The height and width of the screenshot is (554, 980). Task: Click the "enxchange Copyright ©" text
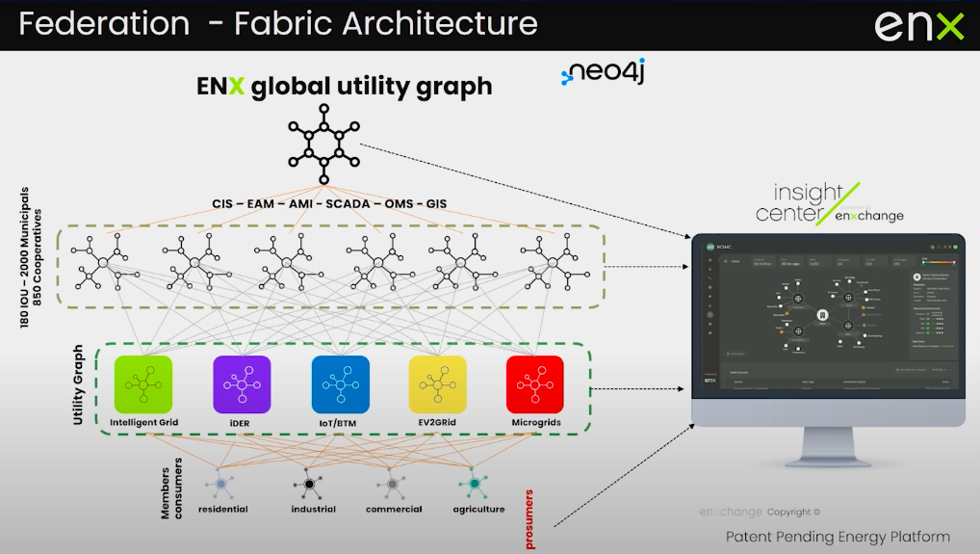[760, 512]
